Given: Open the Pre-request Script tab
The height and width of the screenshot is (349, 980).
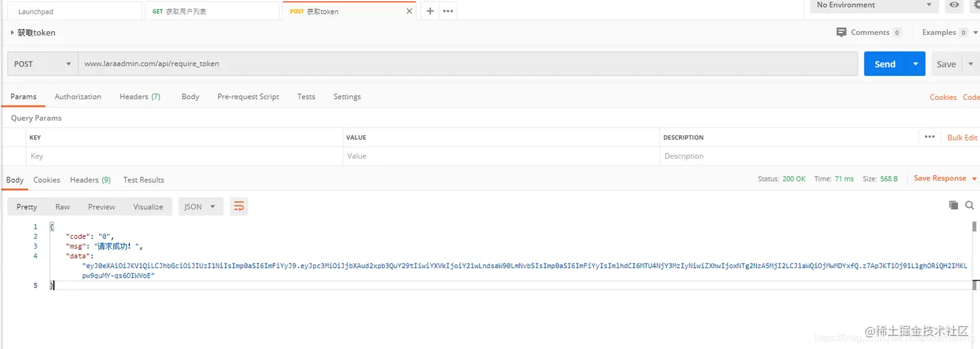Looking at the screenshot, I should [248, 96].
